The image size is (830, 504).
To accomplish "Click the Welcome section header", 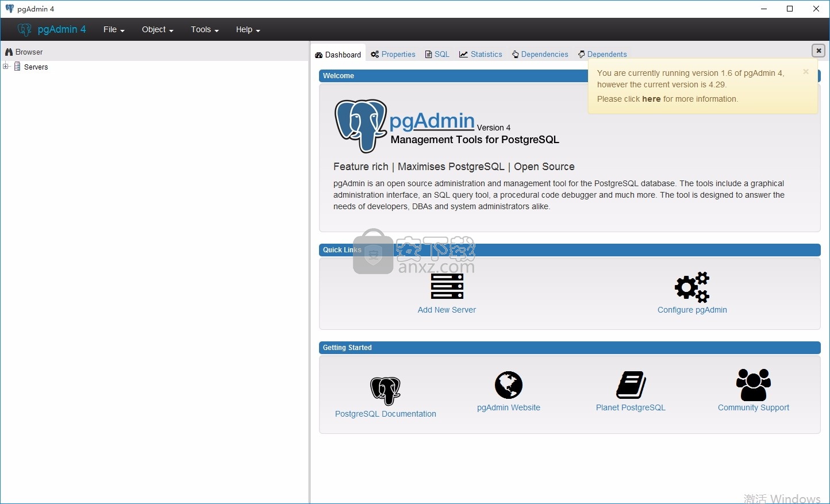I will pyautogui.click(x=570, y=75).
